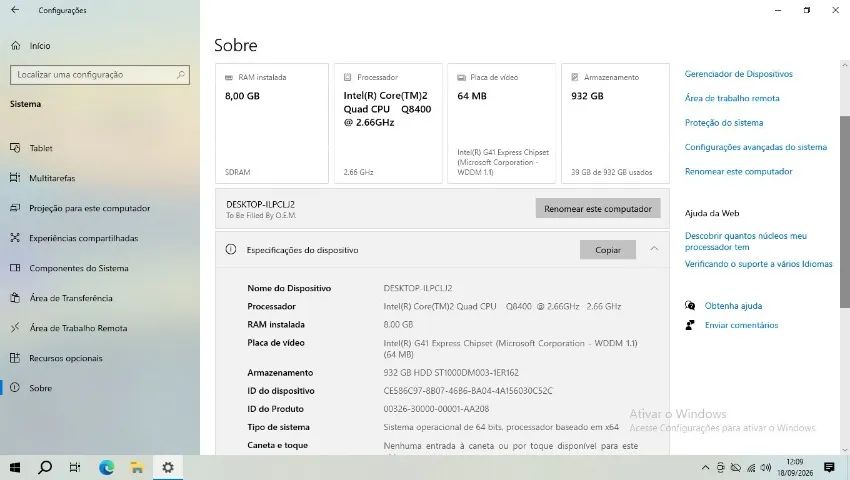Show hidden tray icons chevron

[705, 468]
